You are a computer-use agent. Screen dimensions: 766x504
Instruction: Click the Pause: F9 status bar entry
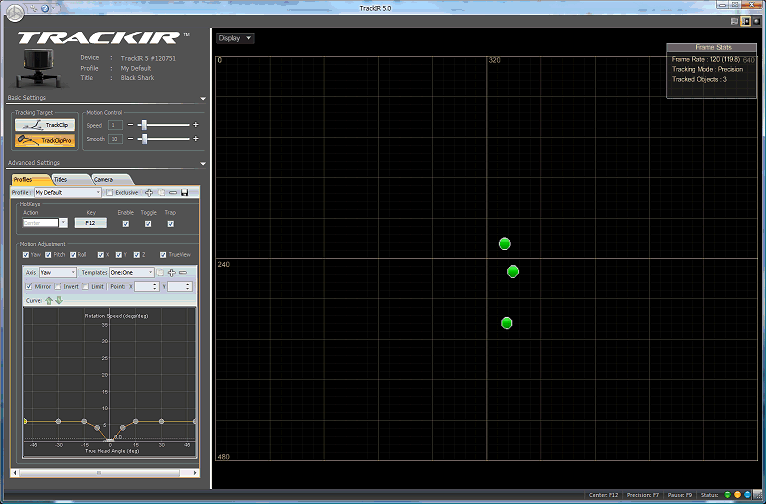pyautogui.click(x=680, y=495)
